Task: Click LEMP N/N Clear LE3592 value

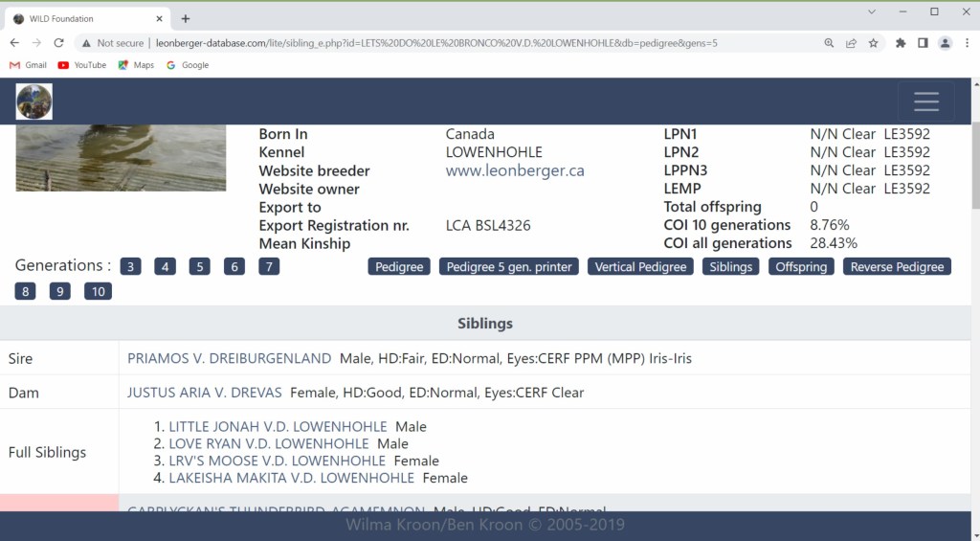Action: 870,189
